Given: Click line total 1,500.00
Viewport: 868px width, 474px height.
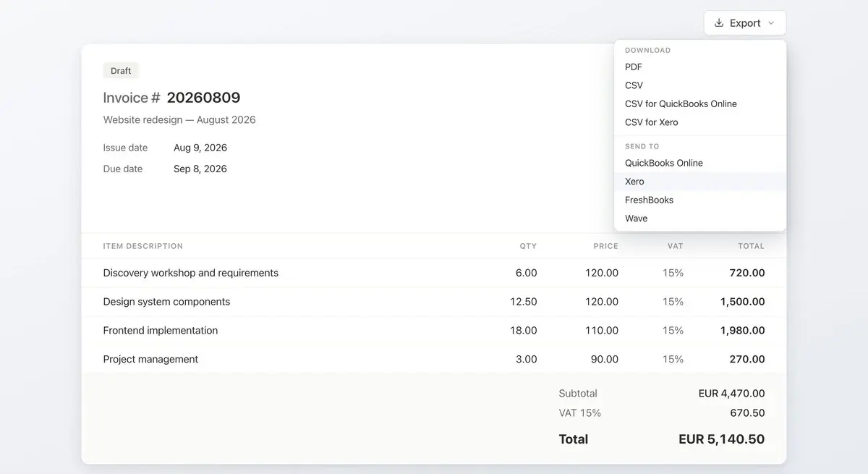Looking at the screenshot, I should [x=743, y=302].
